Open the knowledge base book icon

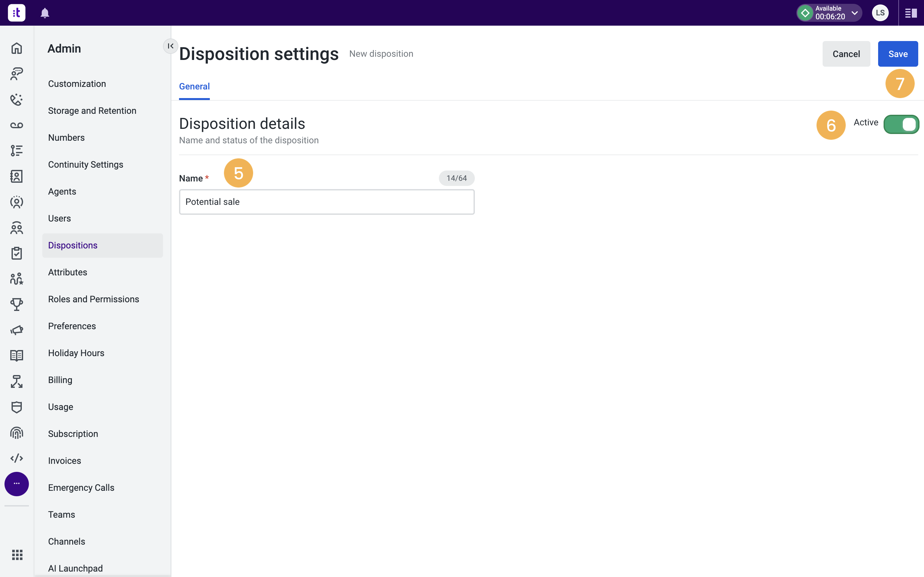tap(17, 355)
